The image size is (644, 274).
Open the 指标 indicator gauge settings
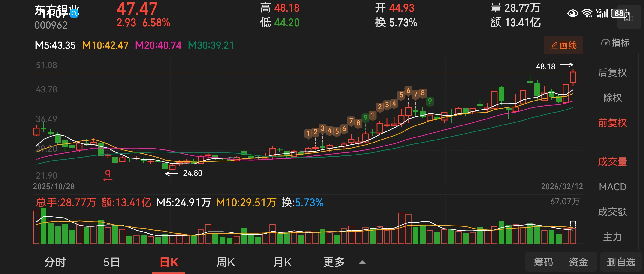(615, 43)
